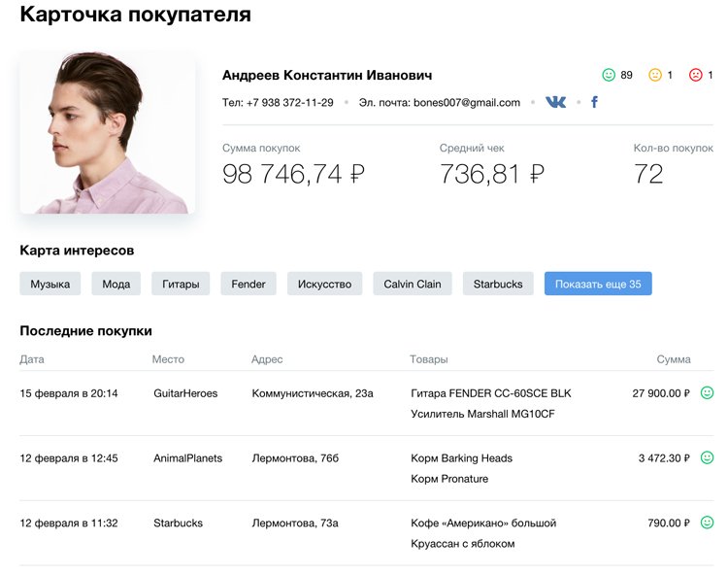The height and width of the screenshot is (574, 728).
Task: Click item Круассан с яблоком
Action: click(x=463, y=544)
